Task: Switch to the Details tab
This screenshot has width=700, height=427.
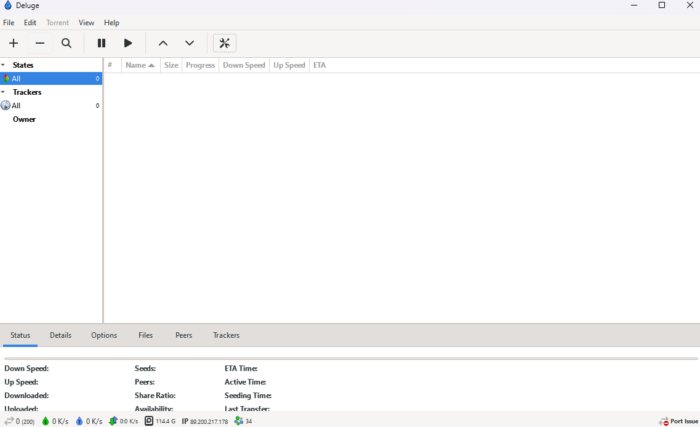Action: pyautogui.click(x=60, y=335)
